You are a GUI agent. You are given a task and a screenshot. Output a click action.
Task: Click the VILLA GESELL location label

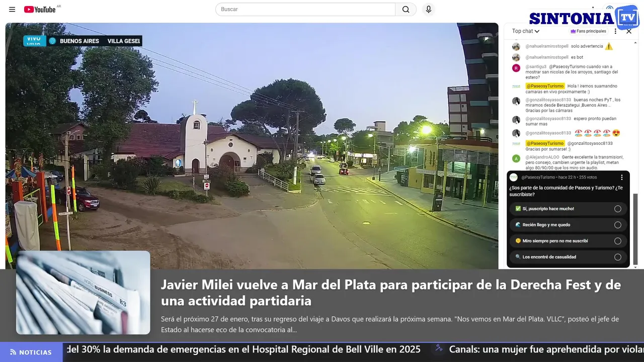(124, 41)
